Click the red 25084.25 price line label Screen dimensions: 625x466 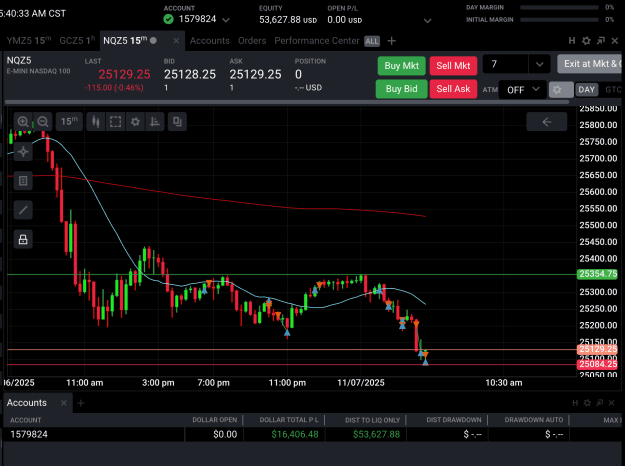tap(597, 364)
